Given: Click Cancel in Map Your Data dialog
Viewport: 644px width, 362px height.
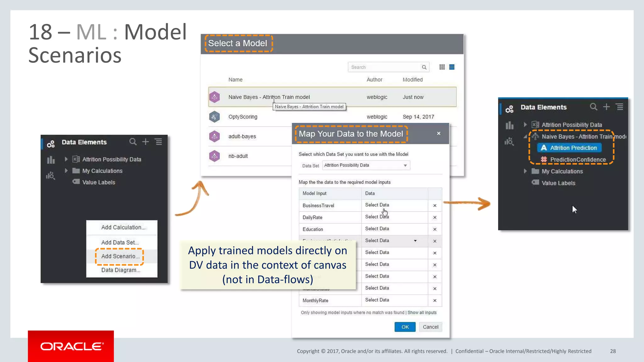Looking at the screenshot, I should [430, 327].
